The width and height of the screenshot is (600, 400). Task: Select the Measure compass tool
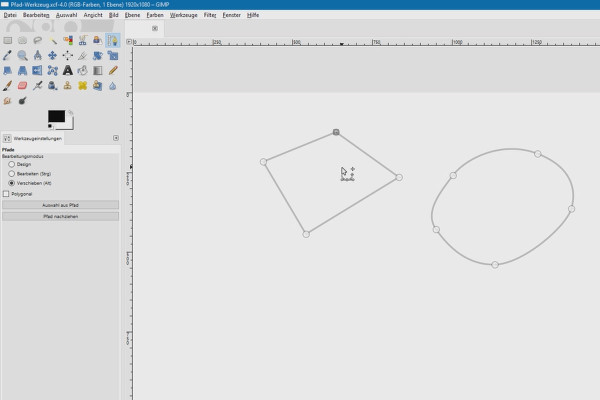click(x=38, y=56)
